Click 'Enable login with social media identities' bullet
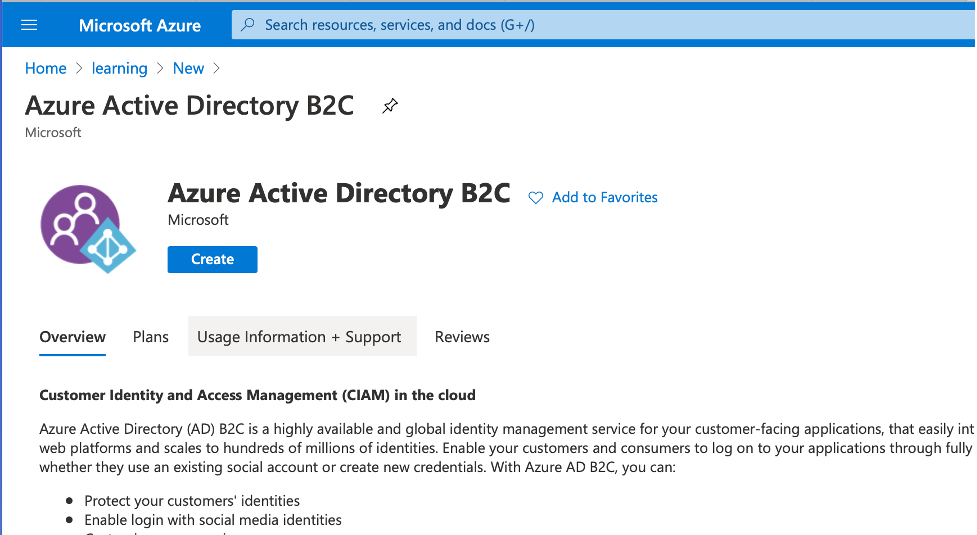 coord(213,520)
